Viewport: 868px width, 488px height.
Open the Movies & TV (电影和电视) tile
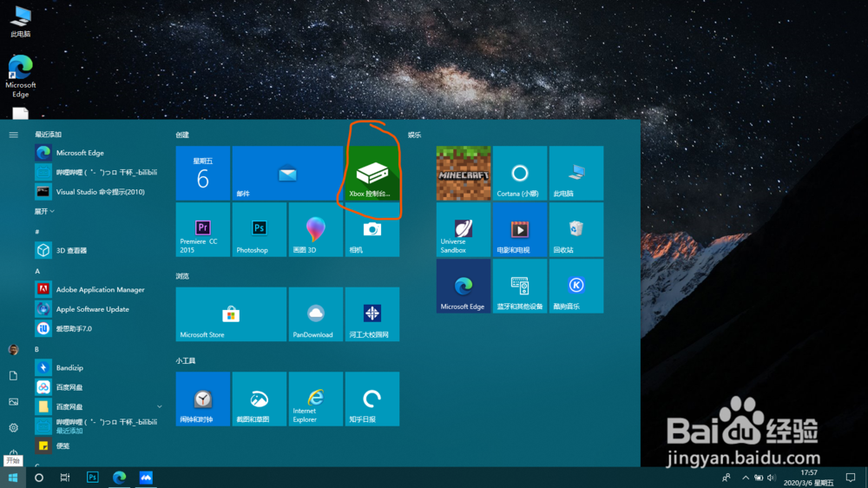(x=520, y=229)
